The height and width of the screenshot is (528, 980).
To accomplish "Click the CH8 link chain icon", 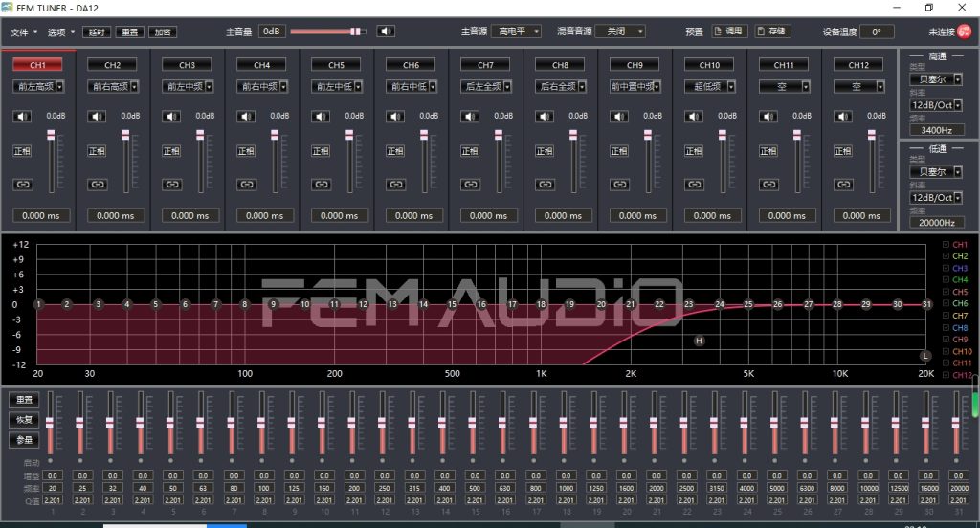I will click(546, 185).
